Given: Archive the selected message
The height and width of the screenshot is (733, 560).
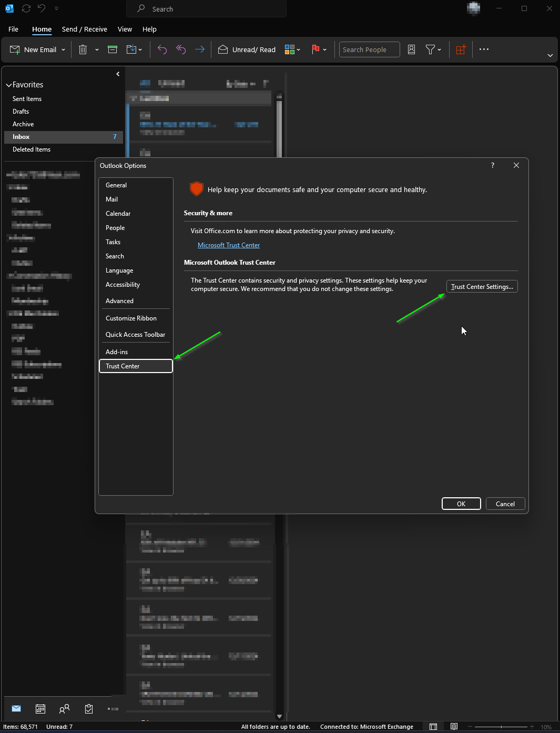Looking at the screenshot, I should click(x=112, y=49).
